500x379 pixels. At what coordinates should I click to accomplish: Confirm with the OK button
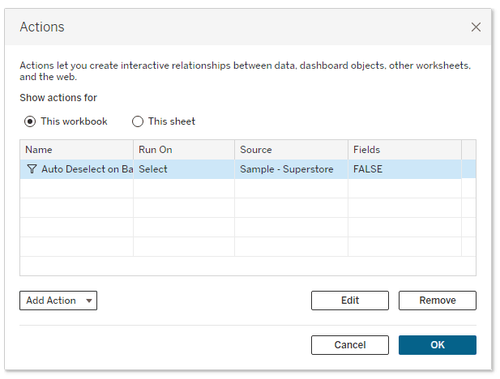coord(437,345)
